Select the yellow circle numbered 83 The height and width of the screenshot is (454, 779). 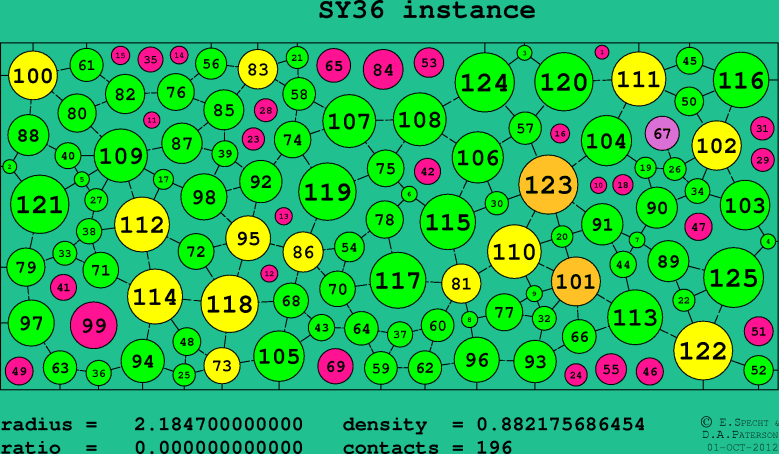pyautogui.click(x=258, y=70)
